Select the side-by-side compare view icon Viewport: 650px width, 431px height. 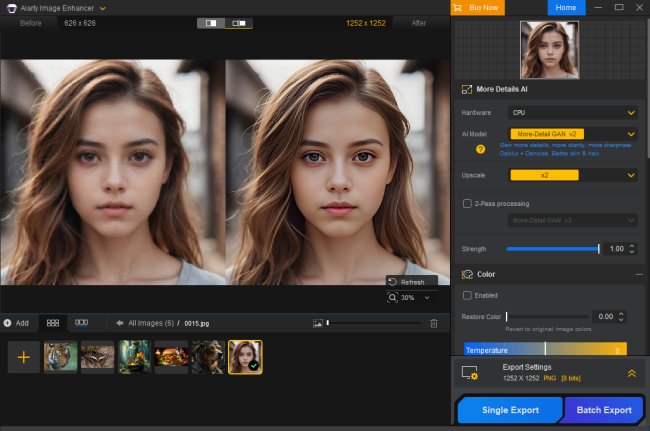(238, 22)
